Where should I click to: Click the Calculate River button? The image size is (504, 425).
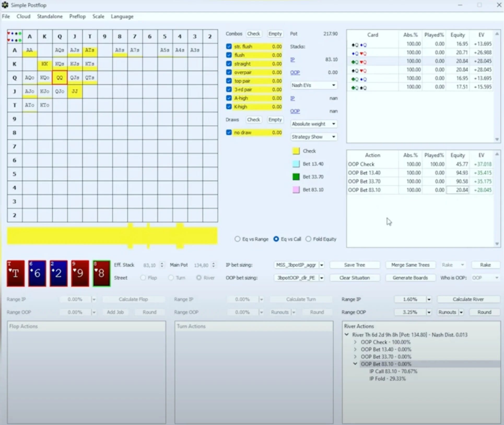click(x=468, y=299)
